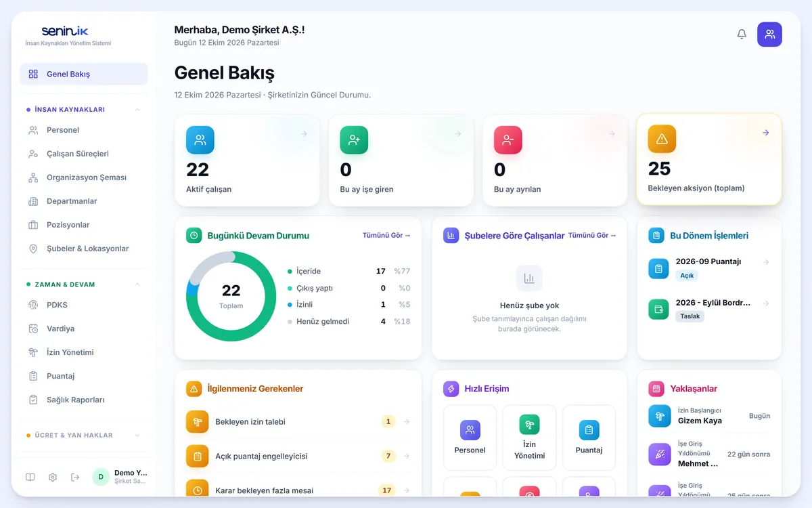
Task: Open Organizasyon Şeması from the sidebar
Action: (83, 177)
